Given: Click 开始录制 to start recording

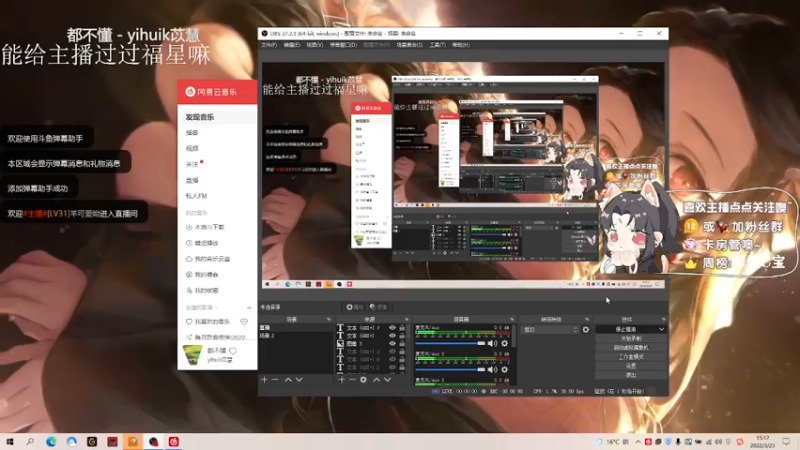Looking at the screenshot, I should [631, 338].
